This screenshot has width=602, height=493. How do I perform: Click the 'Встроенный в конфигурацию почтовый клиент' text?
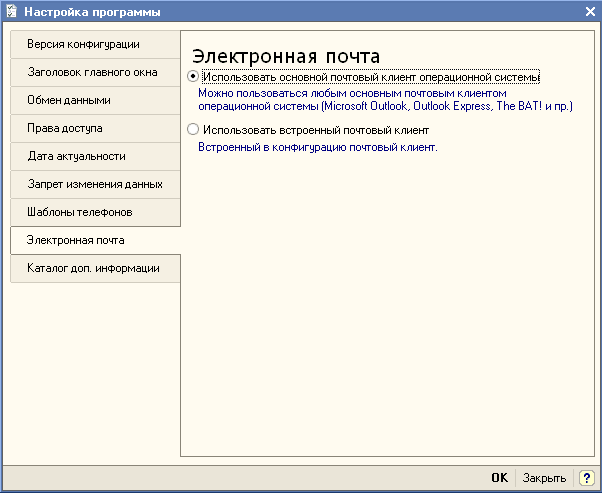[x=318, y=147]
